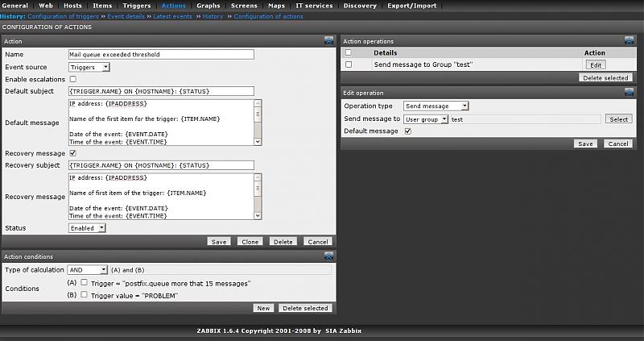Edit the Send message to Group operation
The image size is (644, 341).
595,64
